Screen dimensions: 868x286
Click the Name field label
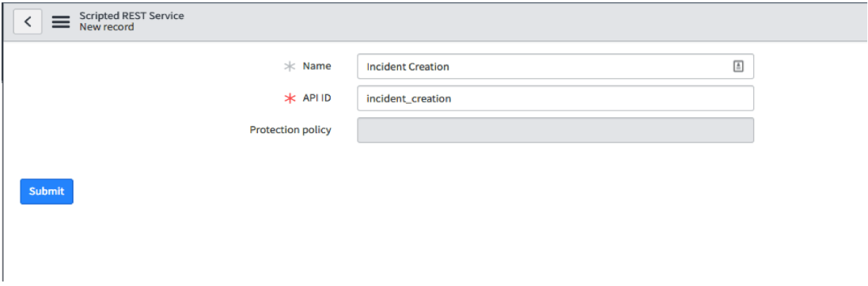316,66
